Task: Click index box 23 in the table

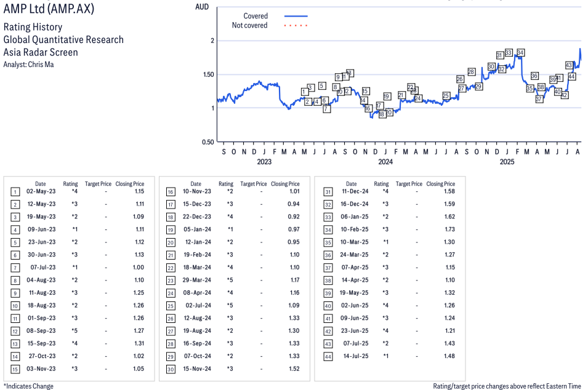Action: tap(171, 281)
